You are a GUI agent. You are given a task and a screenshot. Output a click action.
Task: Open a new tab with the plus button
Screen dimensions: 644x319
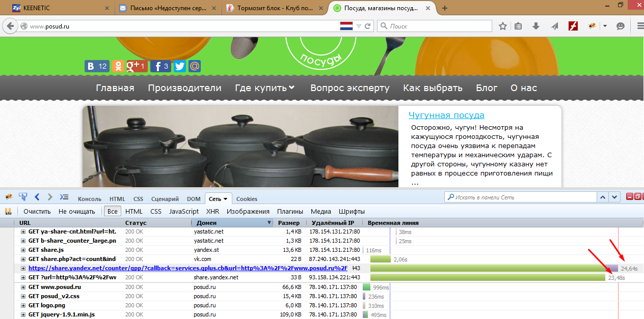[x=445, y=8]
